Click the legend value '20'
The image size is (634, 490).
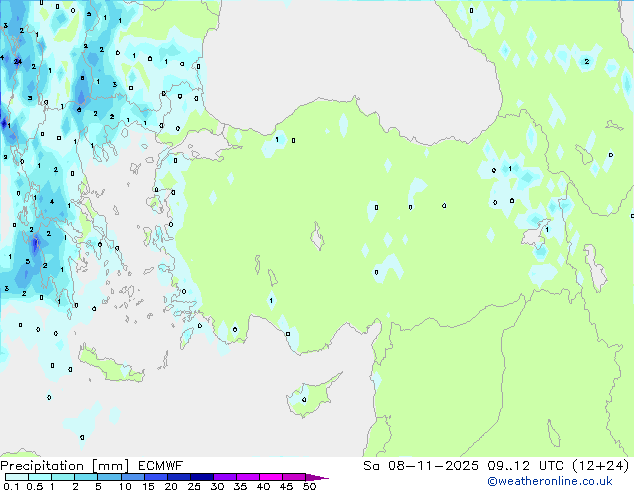pyautogui.click(x=171, y=486)
